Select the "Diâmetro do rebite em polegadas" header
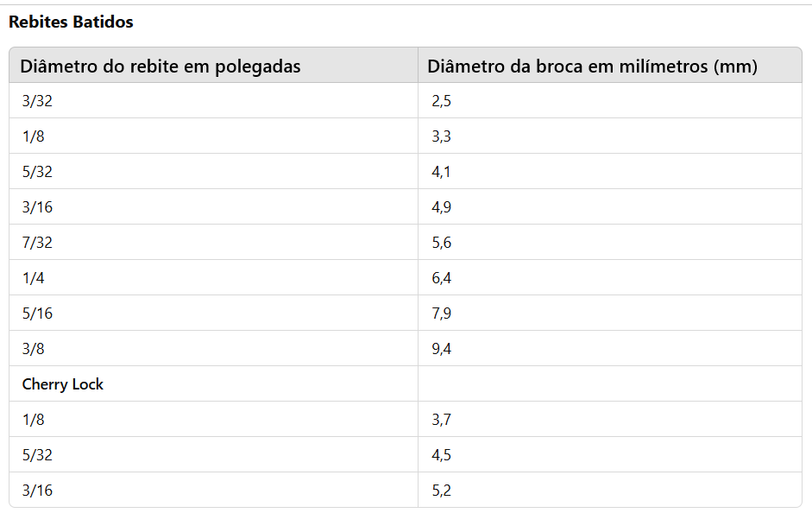Screen dimensions: 812x513 [161, 66]
